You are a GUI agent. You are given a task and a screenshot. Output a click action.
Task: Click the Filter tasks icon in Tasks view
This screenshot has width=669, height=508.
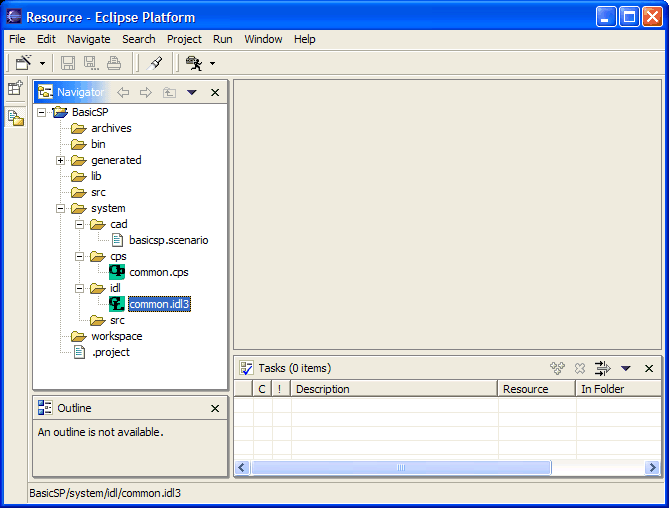603,368
